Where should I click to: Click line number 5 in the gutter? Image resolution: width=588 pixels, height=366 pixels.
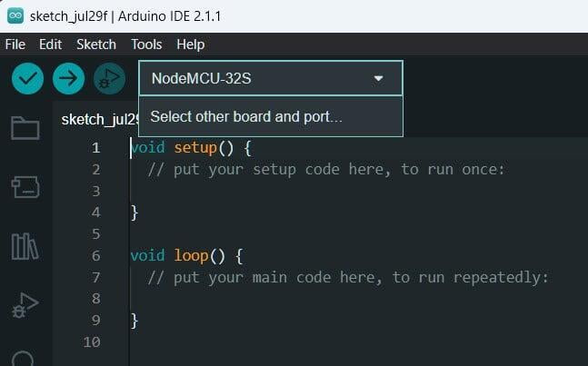[x=96, y=234]
